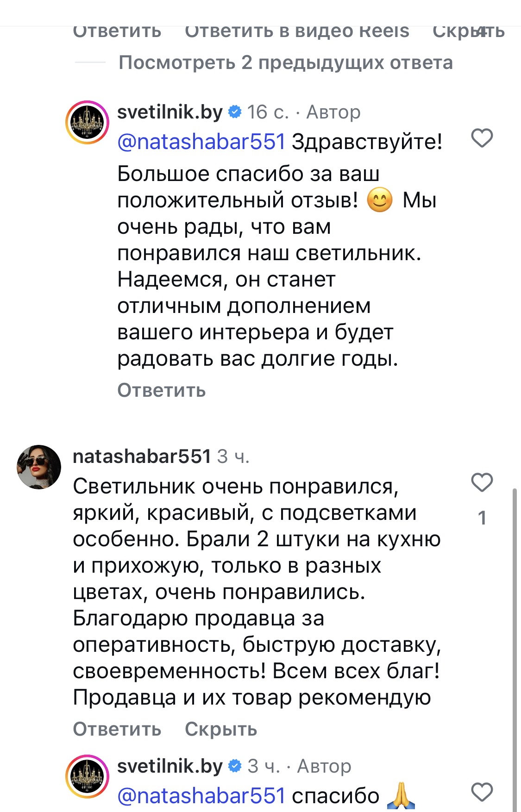
Task: Expand "Посмотреть 2 предыдущих ответа"
Action: pyautogui.click(x=285, y=62)
